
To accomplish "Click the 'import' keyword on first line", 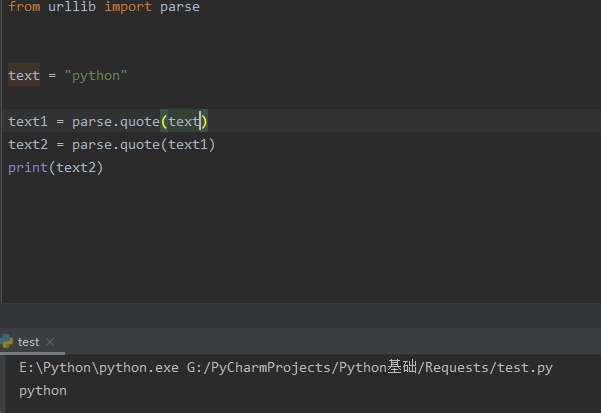I will pos(128,7).
